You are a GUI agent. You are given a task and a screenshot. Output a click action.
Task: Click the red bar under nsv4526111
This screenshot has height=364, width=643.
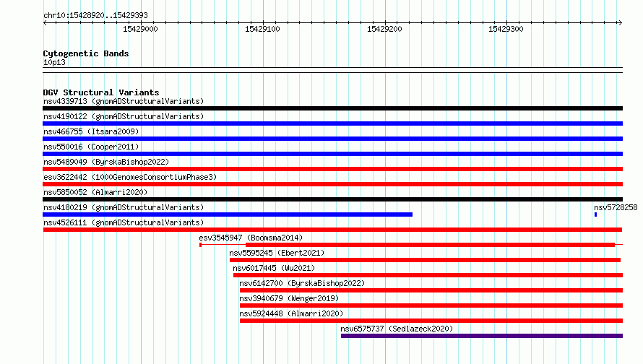pyautogui.click(x=332, y=230)
